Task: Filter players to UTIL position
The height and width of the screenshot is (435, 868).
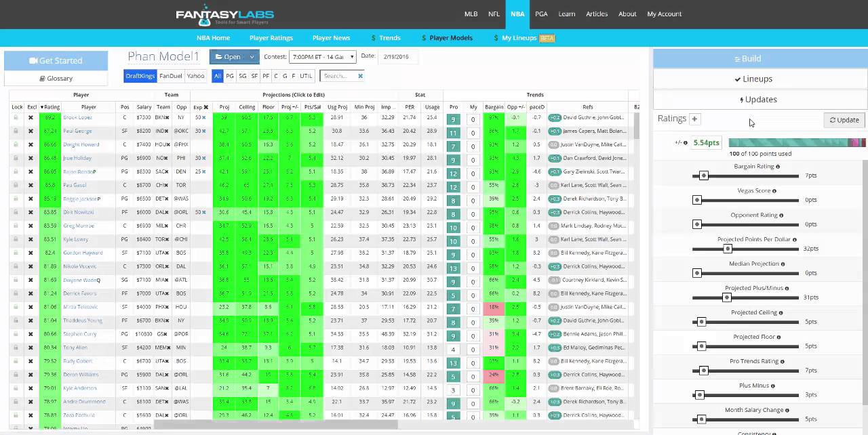Action: [x=306, y=76]
